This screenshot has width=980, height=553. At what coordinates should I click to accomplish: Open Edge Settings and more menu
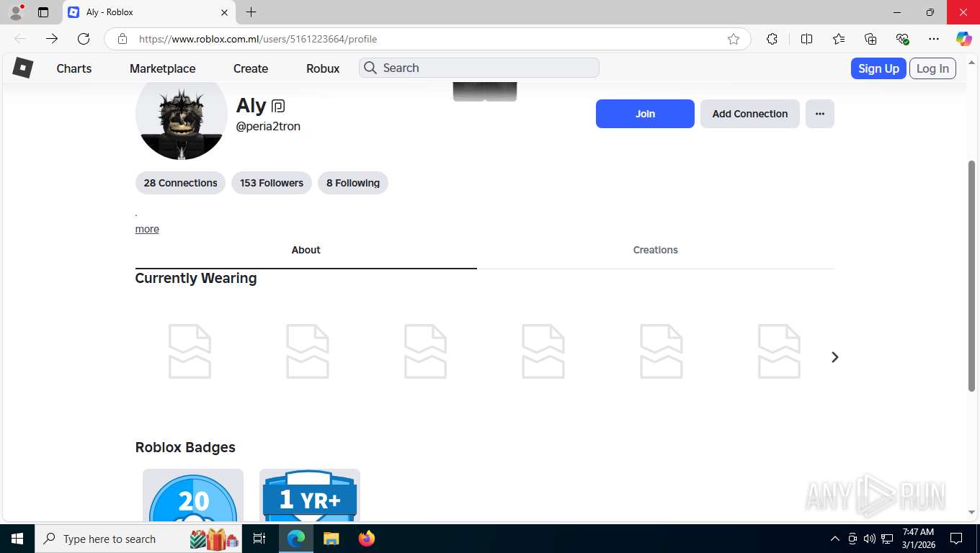pyautogui.click(x=934, y=39)
